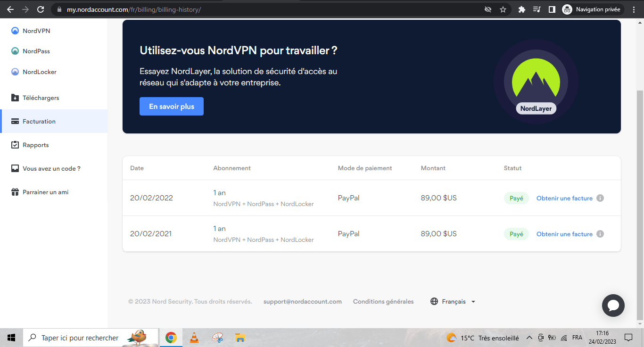Click the Statut column header
Image resolution: width=644 pixels, height=347 pixels.
pos(513,168)
